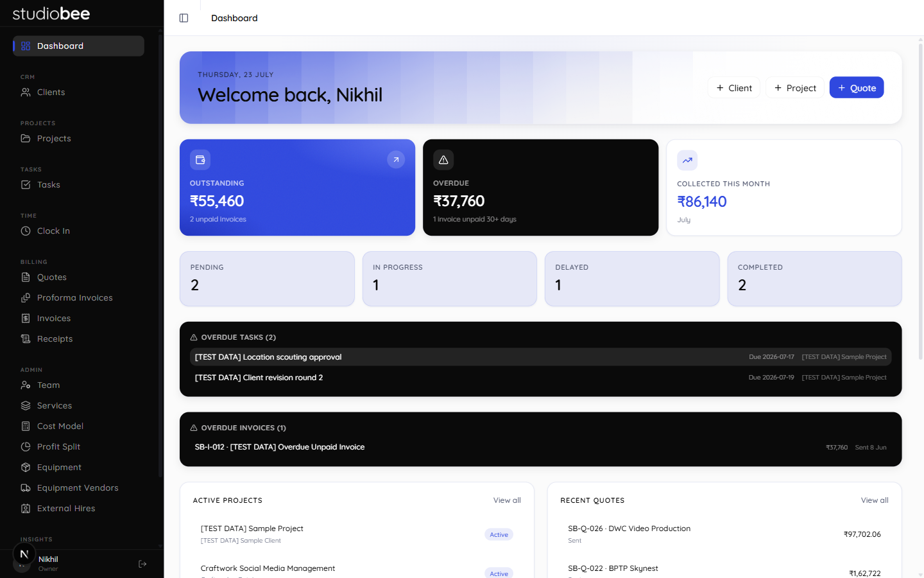This screenshot has height=578, width=924.
Task: Open the Proforma Invoices menu item
Action: click(x=78, y=297)
